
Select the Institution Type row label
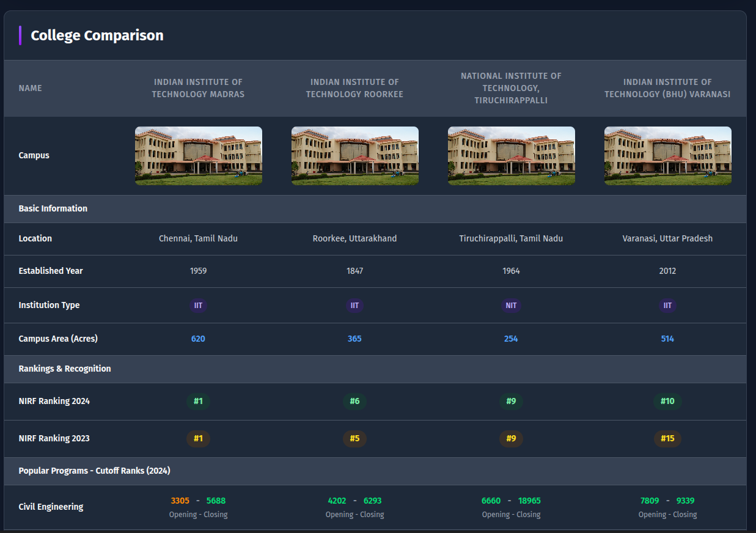point(49,305)
